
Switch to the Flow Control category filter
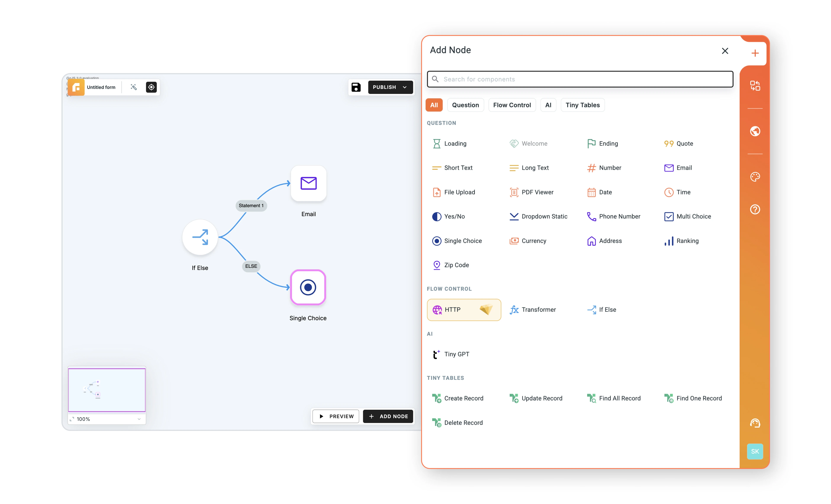pyautogui.click(x=512, y=105)
